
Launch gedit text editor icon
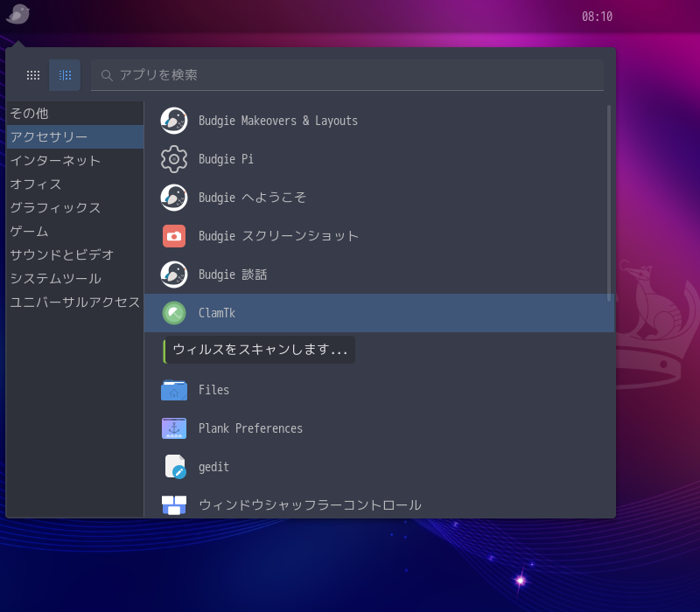(175, 467)
